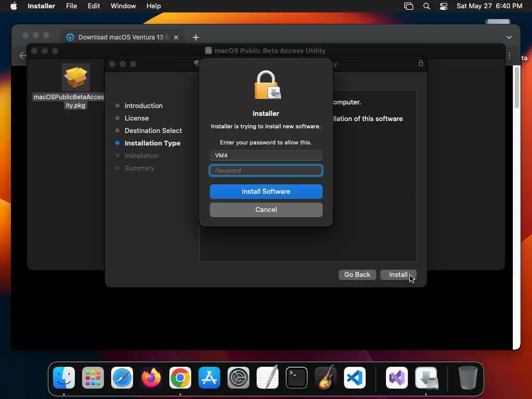
Task: Click the Go Back button
Action: (357, 274)
